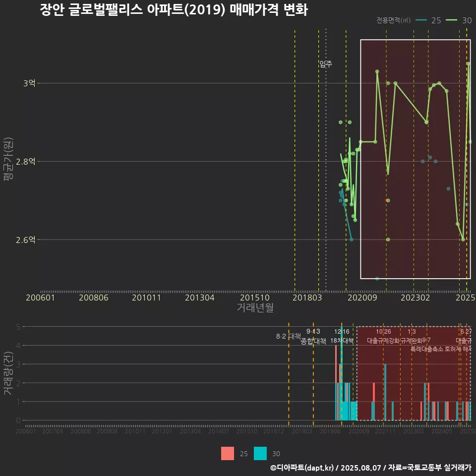This screenshot has width=476, height=476.
Task: Select the 2.6억 y-axis label
Action: [x=26, y=240]
